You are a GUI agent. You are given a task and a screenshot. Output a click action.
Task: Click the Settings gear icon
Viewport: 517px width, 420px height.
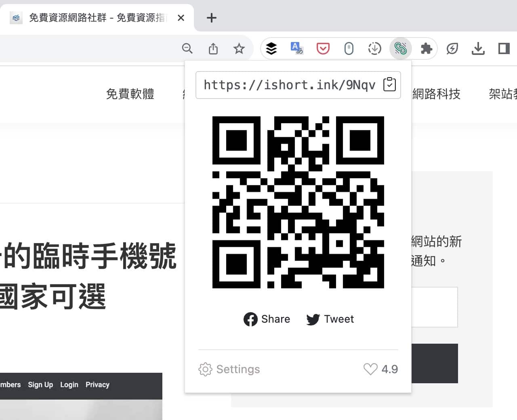point(205,369)
